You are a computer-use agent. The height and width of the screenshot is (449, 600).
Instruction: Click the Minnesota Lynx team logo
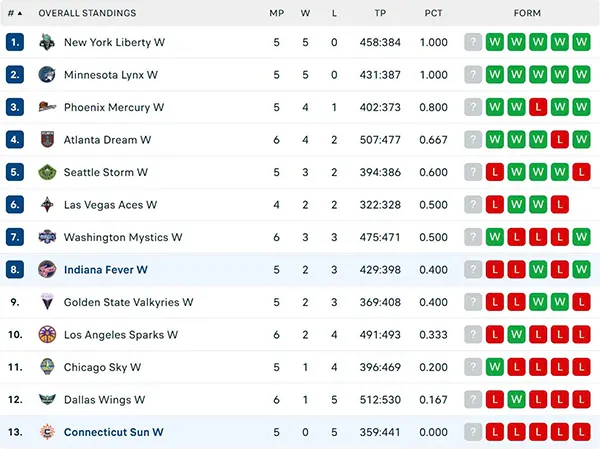pyautogui.click(x=47, y=75)
